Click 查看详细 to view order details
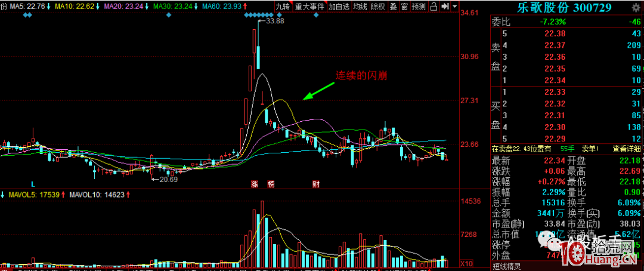 [x=628, y=149]
